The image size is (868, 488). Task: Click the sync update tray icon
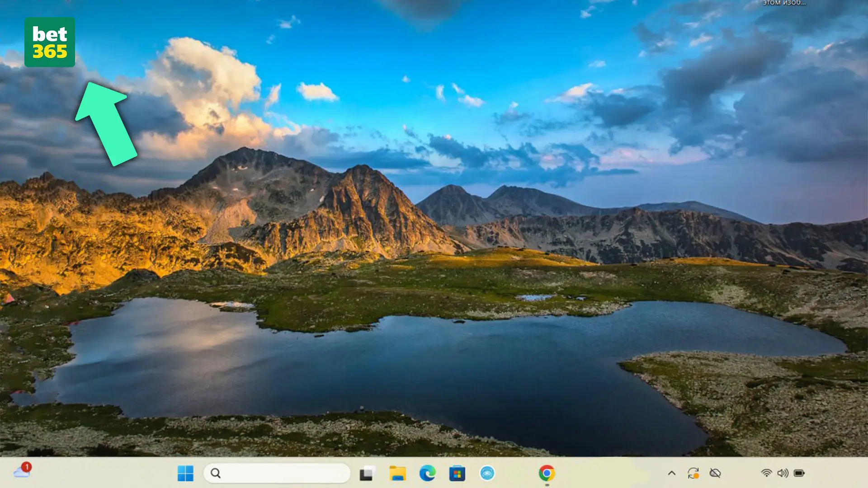pos(693,473)
